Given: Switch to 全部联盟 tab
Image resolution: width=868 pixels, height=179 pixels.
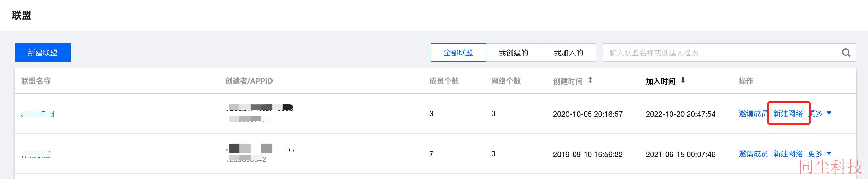Looking at the screenshot, I should [458, 53].
